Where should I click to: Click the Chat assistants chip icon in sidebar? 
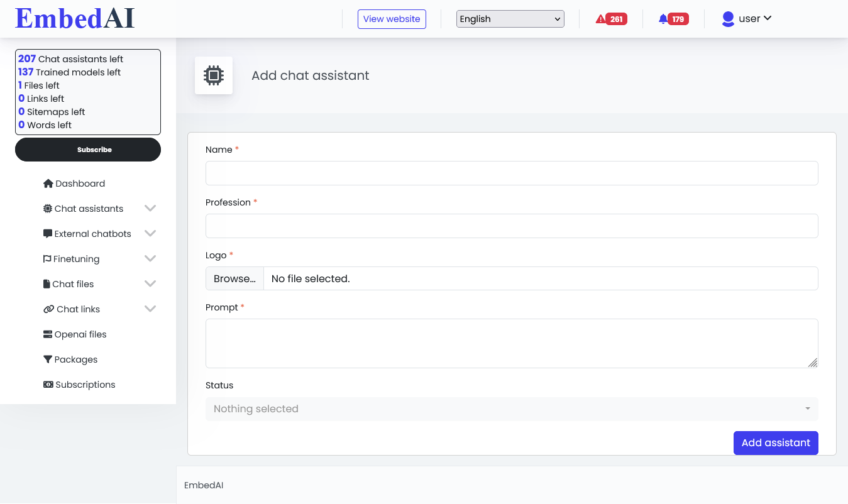(x=48, y=209)
